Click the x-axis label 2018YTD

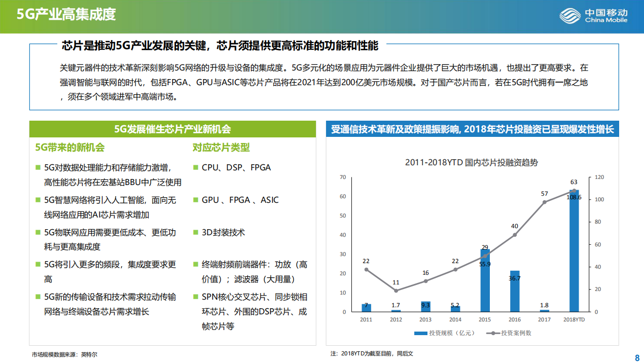[x=574, y=319]
